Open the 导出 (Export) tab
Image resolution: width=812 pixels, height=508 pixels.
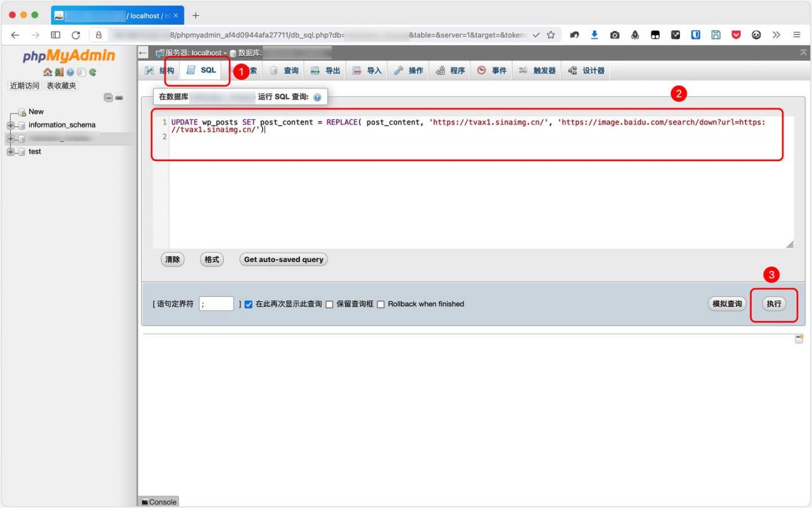click(x=325, y=70)
